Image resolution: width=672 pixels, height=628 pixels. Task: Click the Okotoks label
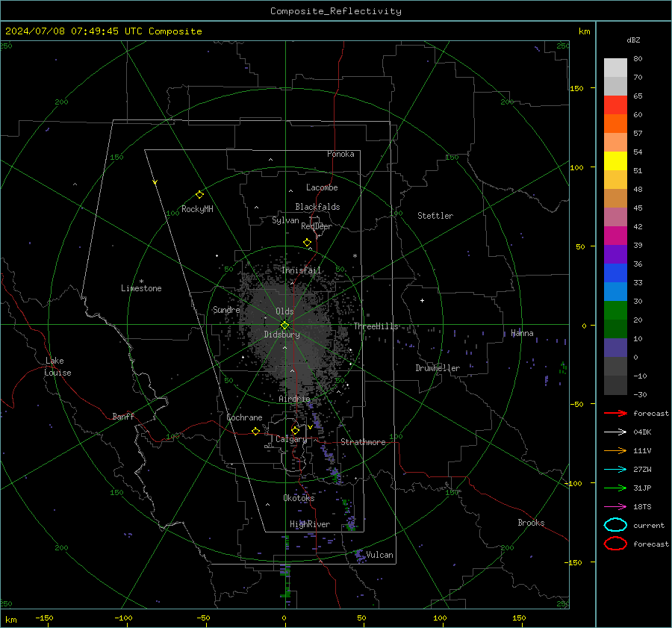[299, 498]
